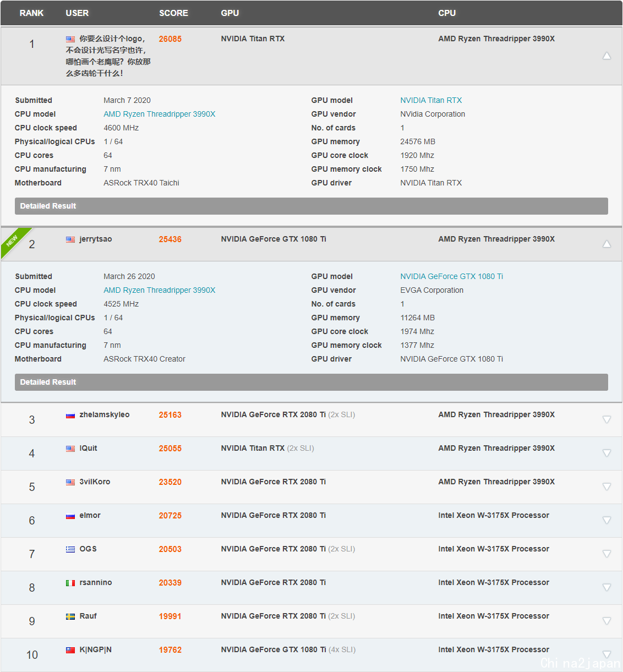
Task: Open zhelamskyleo user profile
Action: pos(105,414)
